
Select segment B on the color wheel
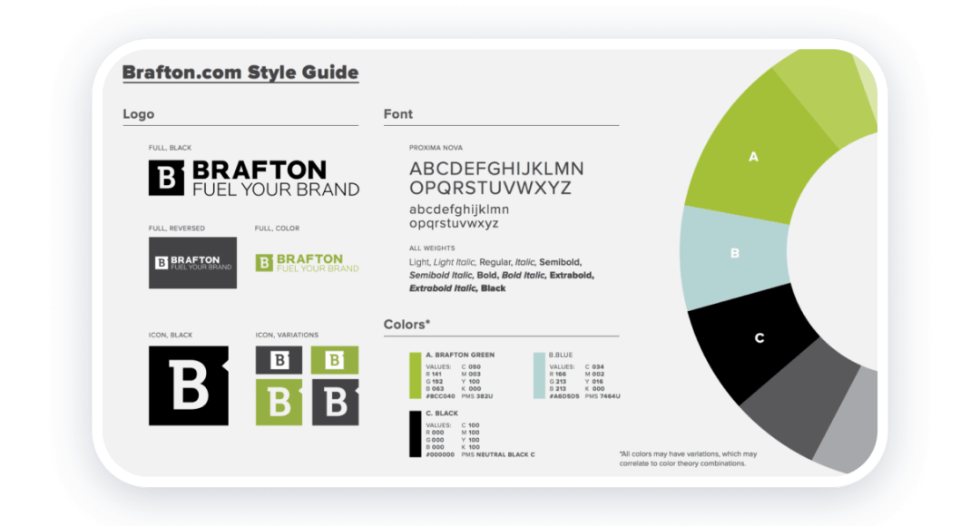point(735,251)
